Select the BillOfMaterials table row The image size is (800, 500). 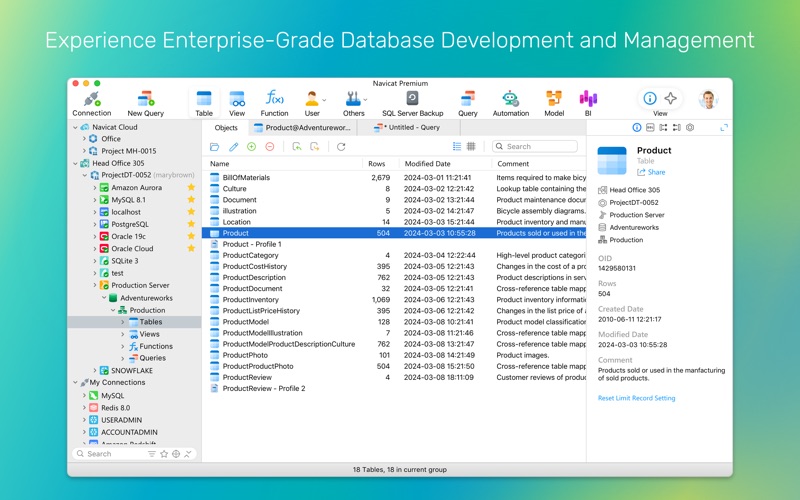tap(394, 178)
